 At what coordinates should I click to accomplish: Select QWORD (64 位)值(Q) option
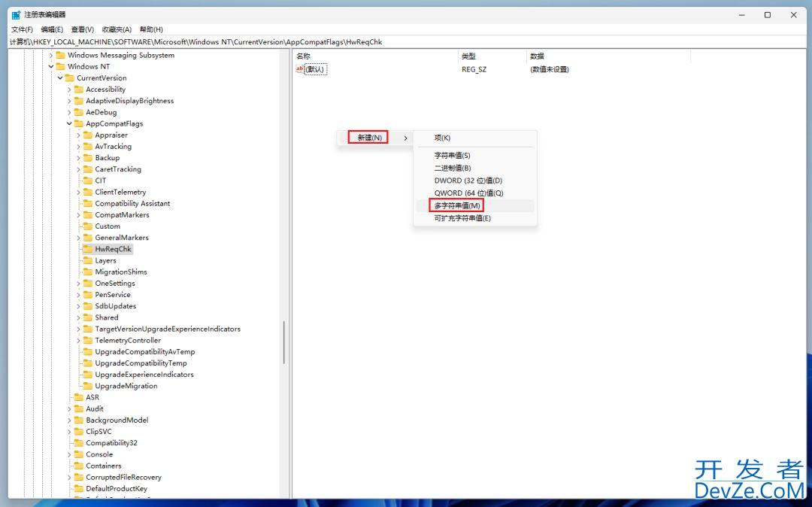click(x=475, y=193)
